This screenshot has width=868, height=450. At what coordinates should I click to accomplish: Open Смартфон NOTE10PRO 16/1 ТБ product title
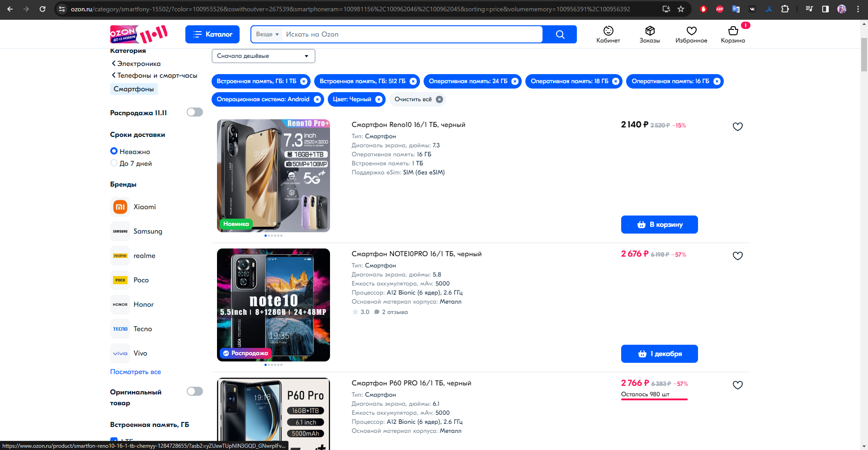click(x=416, y=254)
